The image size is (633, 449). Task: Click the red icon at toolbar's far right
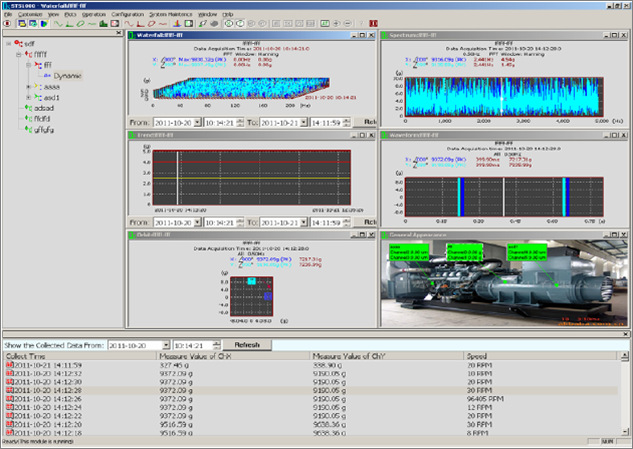[373, 23]
